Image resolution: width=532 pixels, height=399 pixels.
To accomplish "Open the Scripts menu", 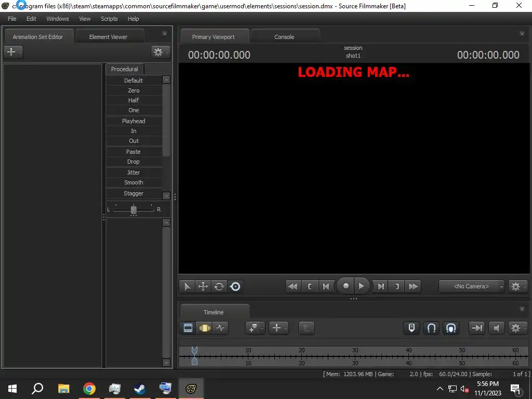I will (109, 19).
